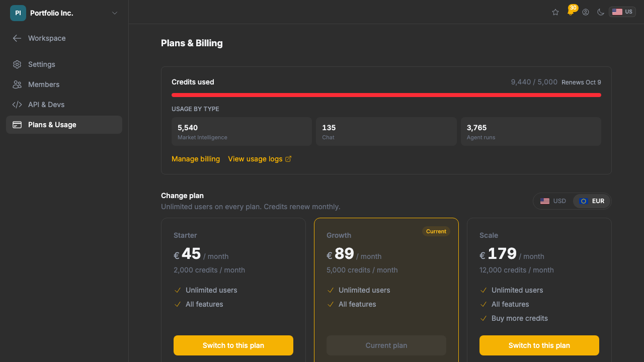This screenshot has width=644, height=362.
Task: Click the Manage billing link
Action: (196, 159)
